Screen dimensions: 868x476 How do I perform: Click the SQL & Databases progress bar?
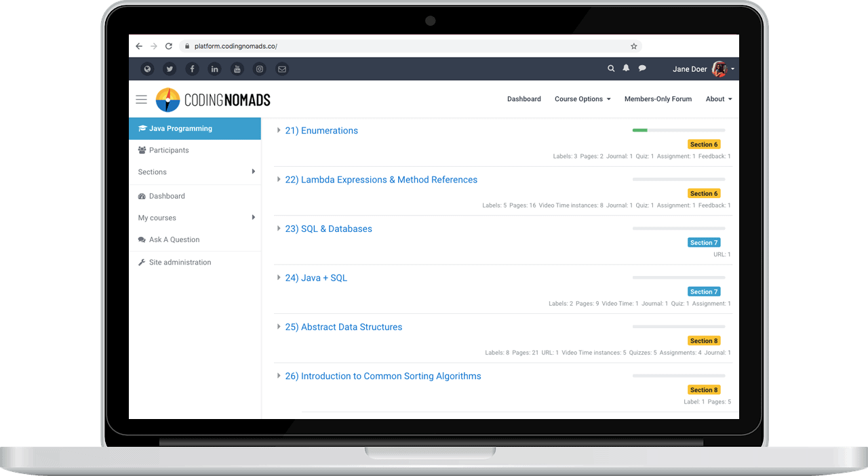(x=679, y=229)
